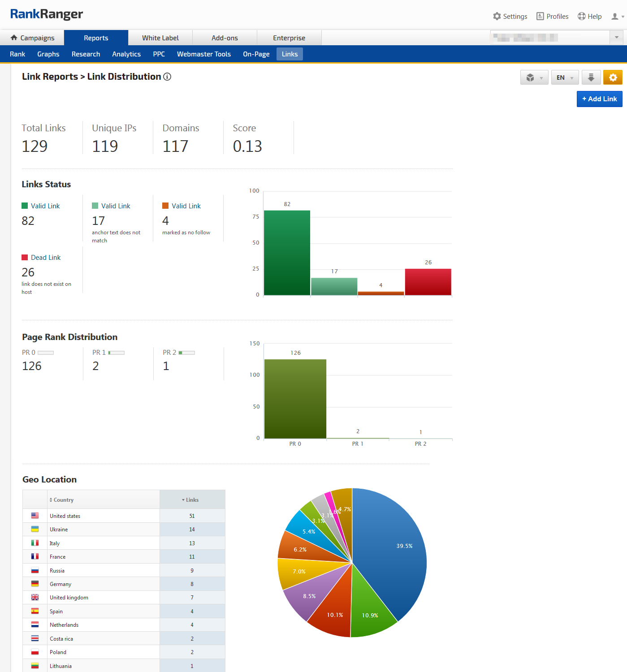Viewport: 627px width, 672px height.
Task: Click the blue 39.5% pie slice
Action: [394, 551]
